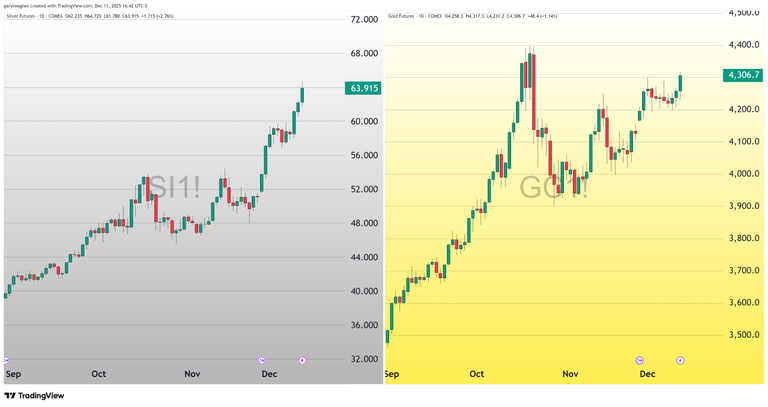Select the Silver Futures symbol title
Viewport: 768px width, 407px height.
point(25,16)
